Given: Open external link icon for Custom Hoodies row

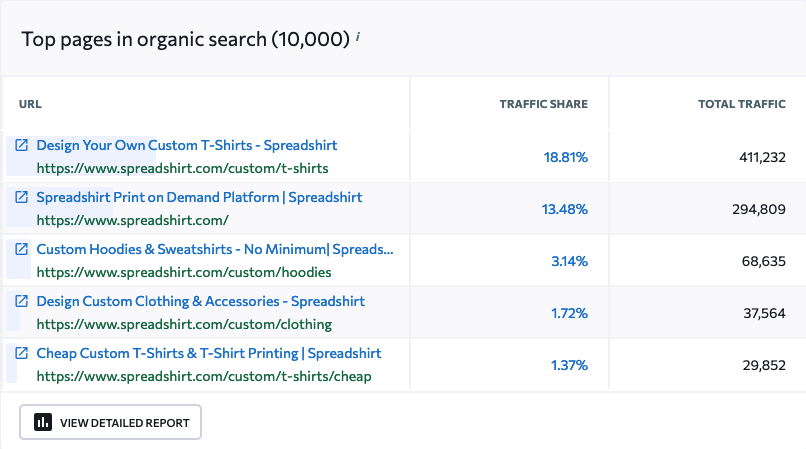Looking at the screenshot, I should pyautogui.click(x=21, y=249).
